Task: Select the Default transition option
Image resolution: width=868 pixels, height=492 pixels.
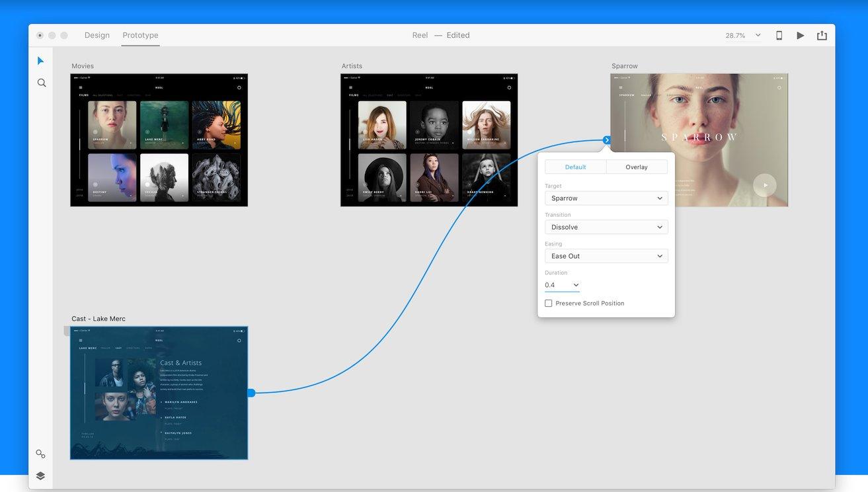Action: (x=575, y=167)
